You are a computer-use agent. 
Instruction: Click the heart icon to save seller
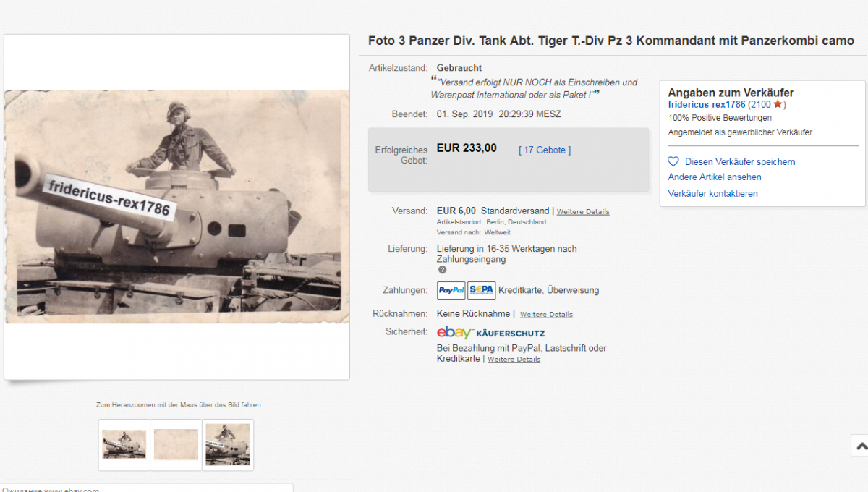[x=673, y=162]
